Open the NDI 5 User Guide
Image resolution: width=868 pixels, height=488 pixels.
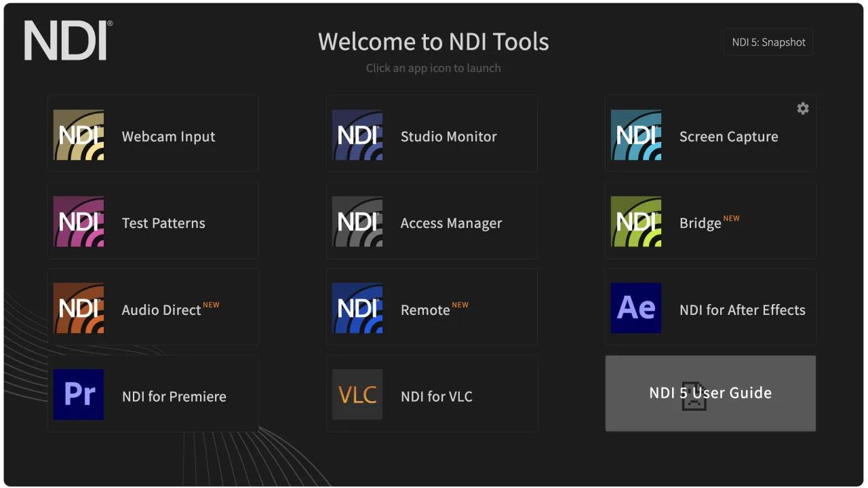[711, 393]
